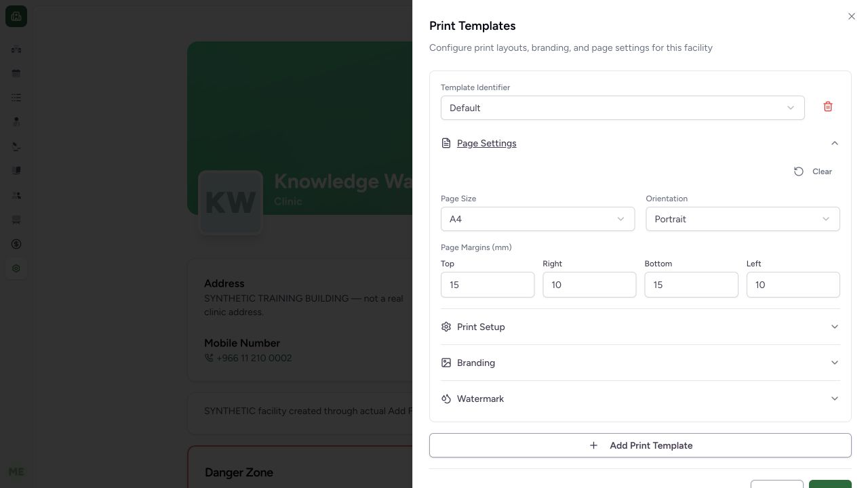This screenshot has height=488, width=868.
Task: Click the Address heading text
Action: pyautogui.click(x=224, y=283)
